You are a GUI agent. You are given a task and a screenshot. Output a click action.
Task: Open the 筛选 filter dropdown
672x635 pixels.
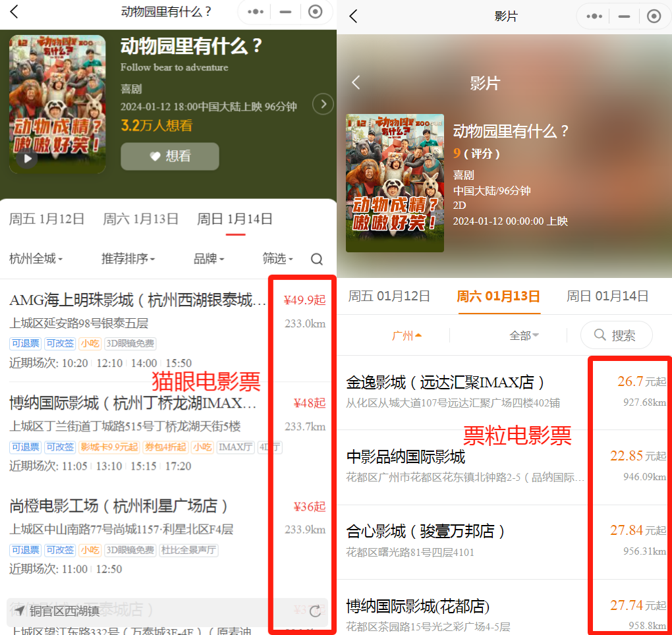(x=278, y=259)
